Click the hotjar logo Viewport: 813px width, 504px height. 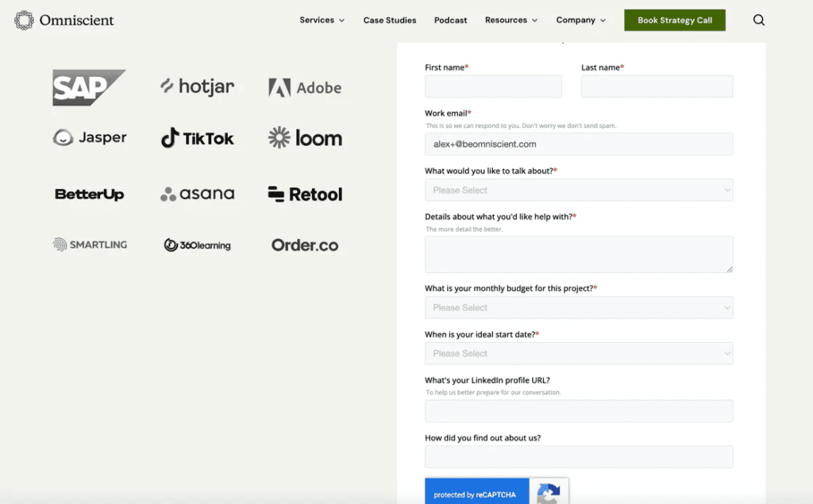point(197,87)
